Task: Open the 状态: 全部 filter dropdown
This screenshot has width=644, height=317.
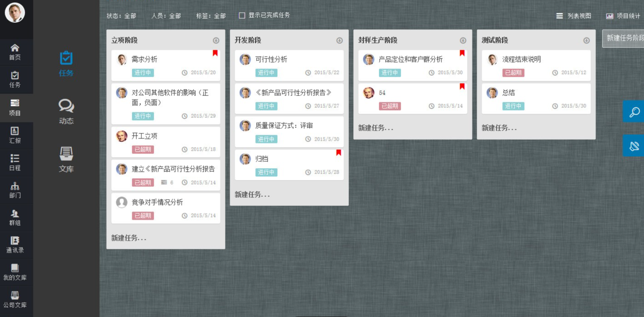Action: 121,16
